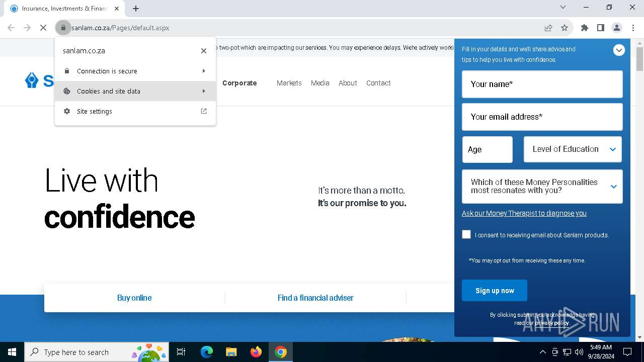Go forward in browser history
This screenshot has width=644, height=362.
[27, 28]
